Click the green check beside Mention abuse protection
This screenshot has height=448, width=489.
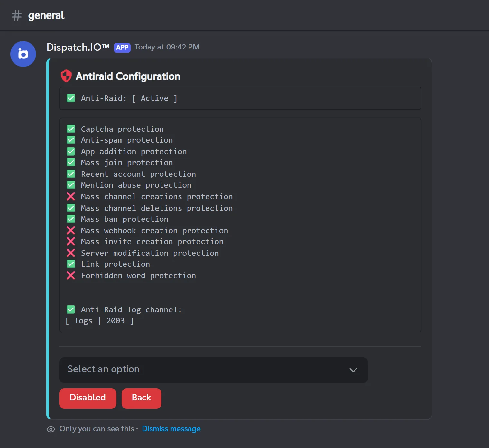pyautogui.click(x=71, y=185)
